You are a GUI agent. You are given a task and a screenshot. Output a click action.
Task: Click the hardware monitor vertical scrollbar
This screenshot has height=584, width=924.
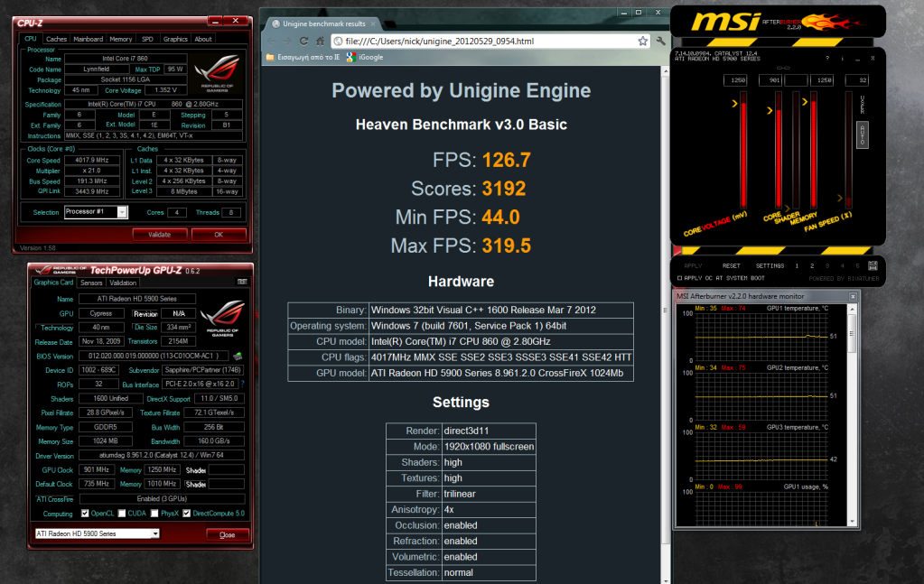852,414
